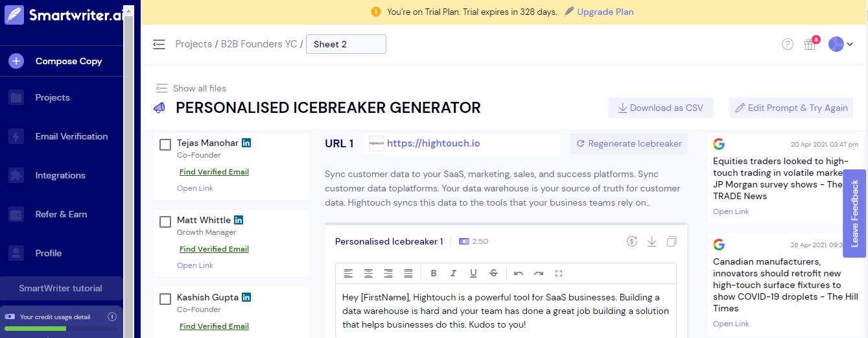868x338 pixels.
Task: Click into the icebreaker text editor
Action: click(x=506, y=311)
